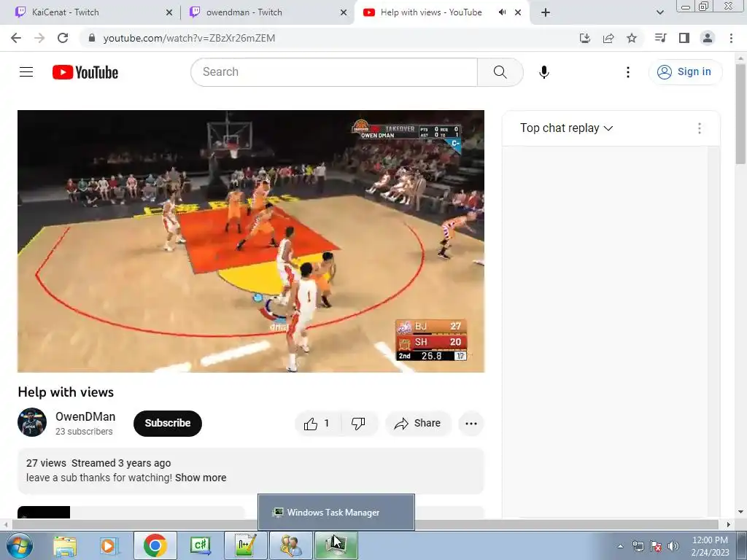This screenshot has height=560, width=747.
Task: Open OwenDMan channel avatar
Action: click(32, 422)
